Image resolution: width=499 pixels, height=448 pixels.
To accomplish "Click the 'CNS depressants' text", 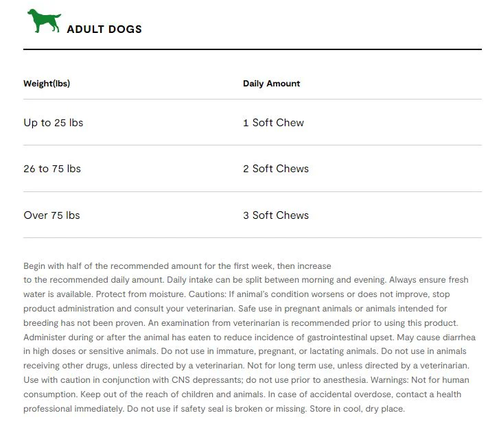I will (x=207, y=380).
